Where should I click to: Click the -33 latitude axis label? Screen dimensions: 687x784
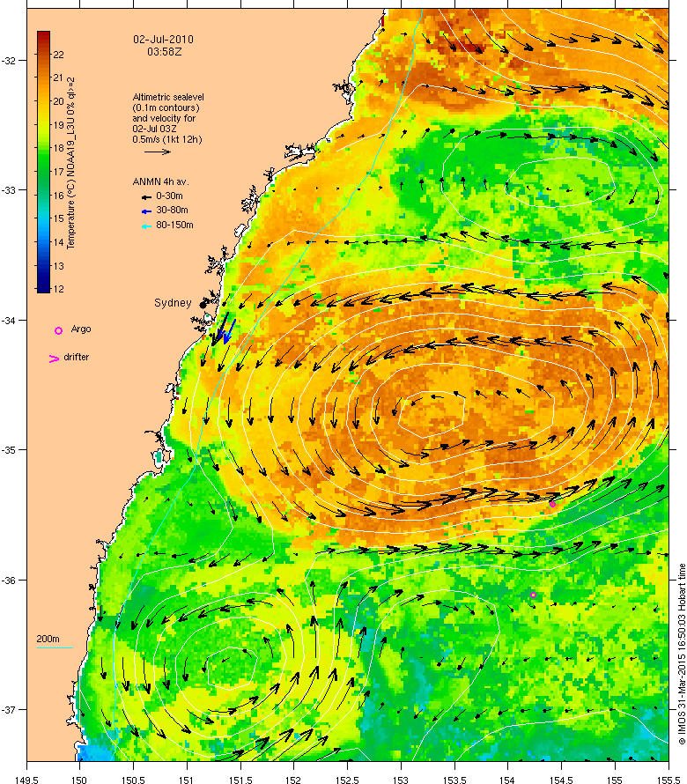9,190
